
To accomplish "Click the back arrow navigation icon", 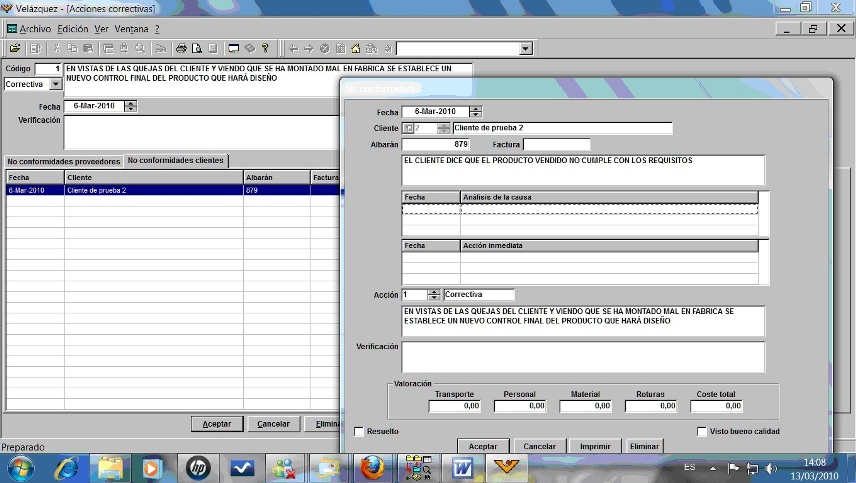I will (x=293, y=49).
